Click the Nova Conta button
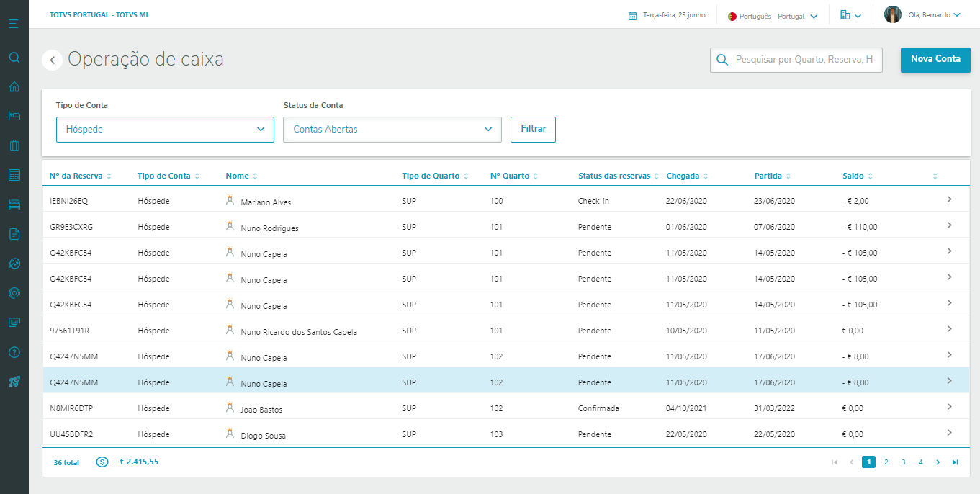Screen dimensions: 980x494 (x=935, y=60)
